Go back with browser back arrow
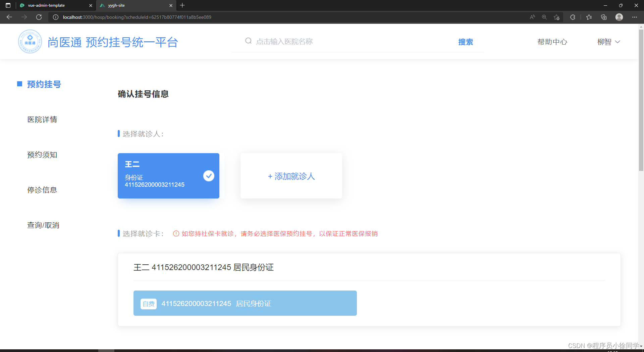This screenshot has width=644, height=352. (x=9, y=17)
